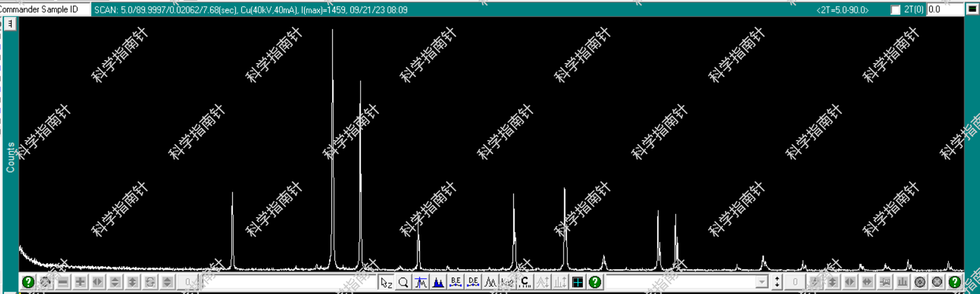The image size is (980, 294).
Task: Click the 2T(0) offset value field
Action: [943, 10]
